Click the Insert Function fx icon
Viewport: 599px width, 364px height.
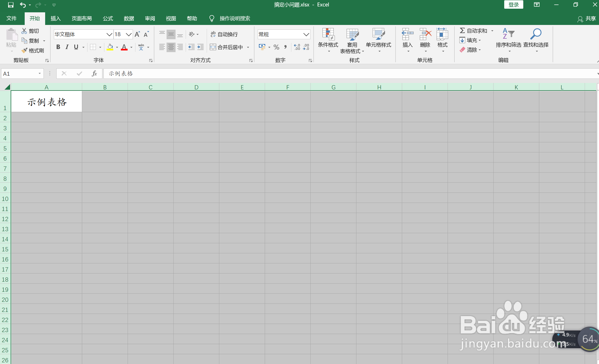[94, 73]
